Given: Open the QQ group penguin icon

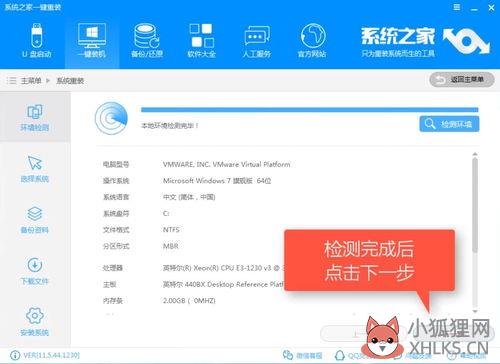Looking at the screenshot, I should (x=340, y=355).
